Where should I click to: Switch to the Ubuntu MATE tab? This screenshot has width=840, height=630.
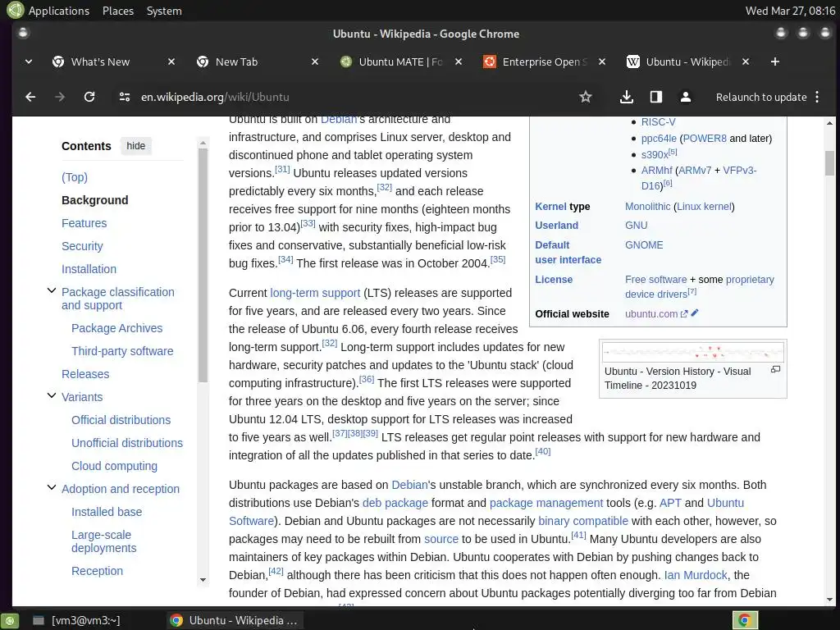tap(400, 62)
